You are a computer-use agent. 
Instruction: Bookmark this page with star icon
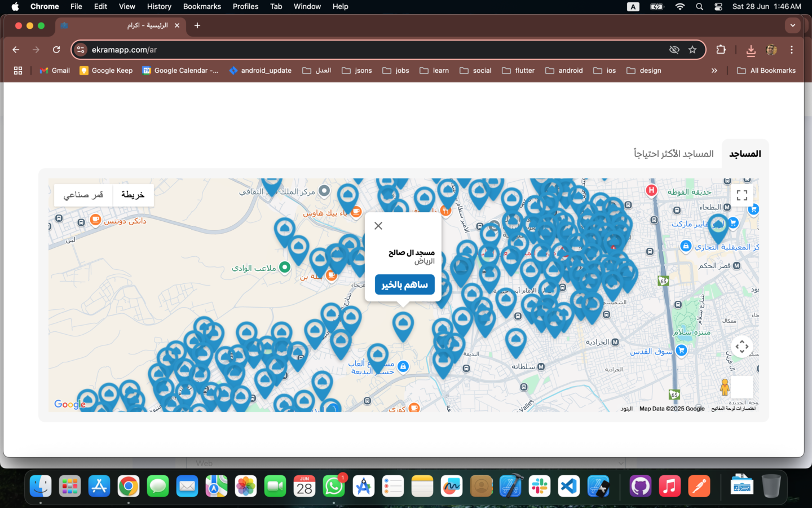(692, 50)
